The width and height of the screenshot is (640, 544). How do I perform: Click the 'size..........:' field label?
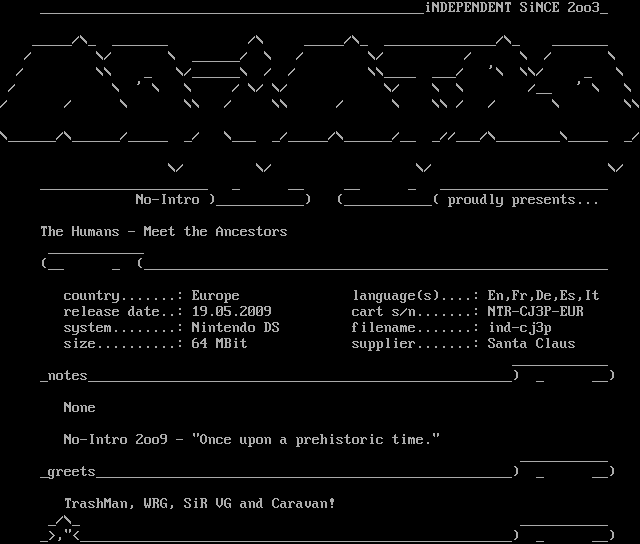[x=123, y=343]
